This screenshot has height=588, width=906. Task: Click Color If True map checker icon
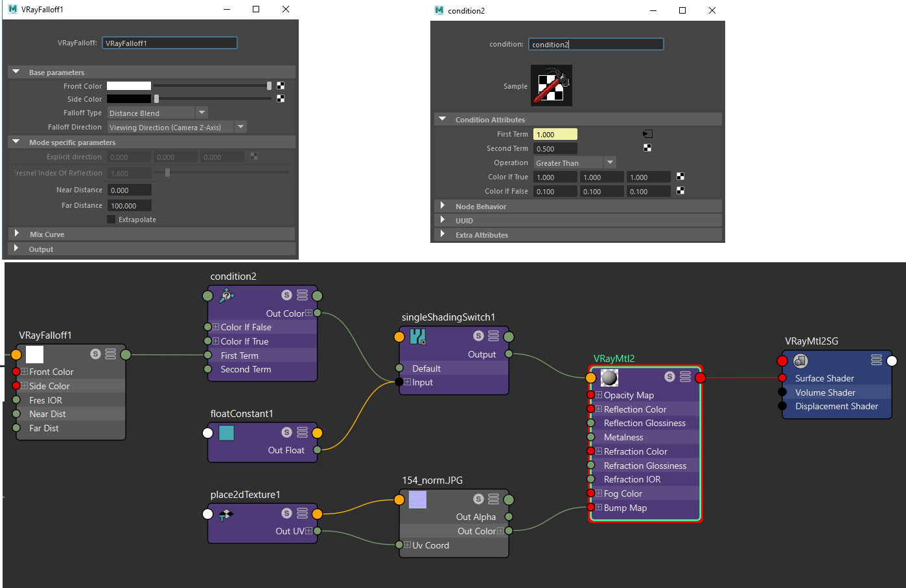point(680,176)
